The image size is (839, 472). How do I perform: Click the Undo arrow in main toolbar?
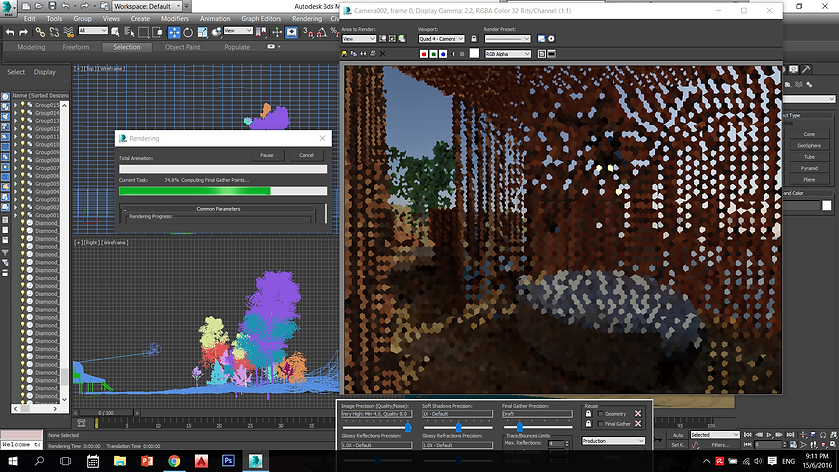(10, 32)
